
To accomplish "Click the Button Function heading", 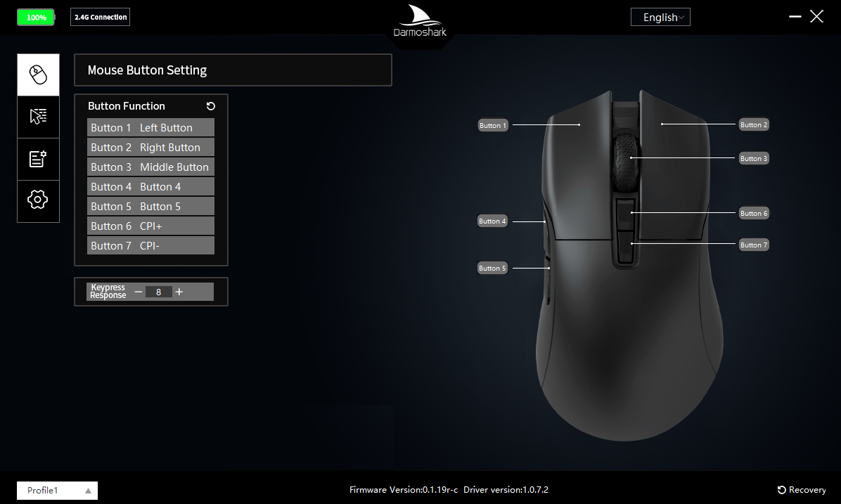I will click(x=127, y=106).
